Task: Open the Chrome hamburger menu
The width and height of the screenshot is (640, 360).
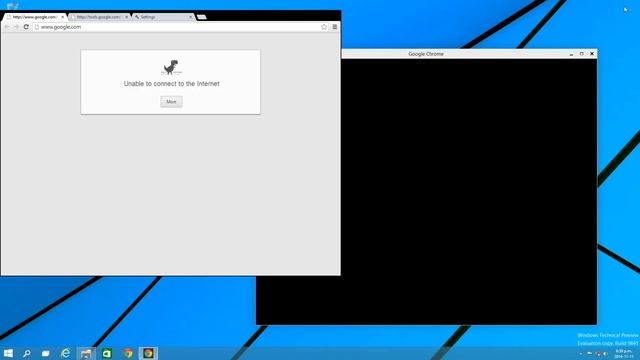Action: click(x=335, y=27)
